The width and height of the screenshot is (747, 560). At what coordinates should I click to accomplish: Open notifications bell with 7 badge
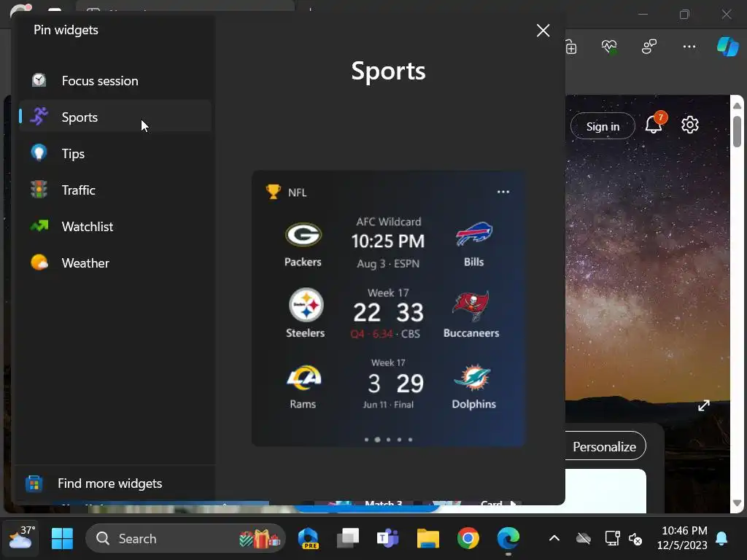654,124
